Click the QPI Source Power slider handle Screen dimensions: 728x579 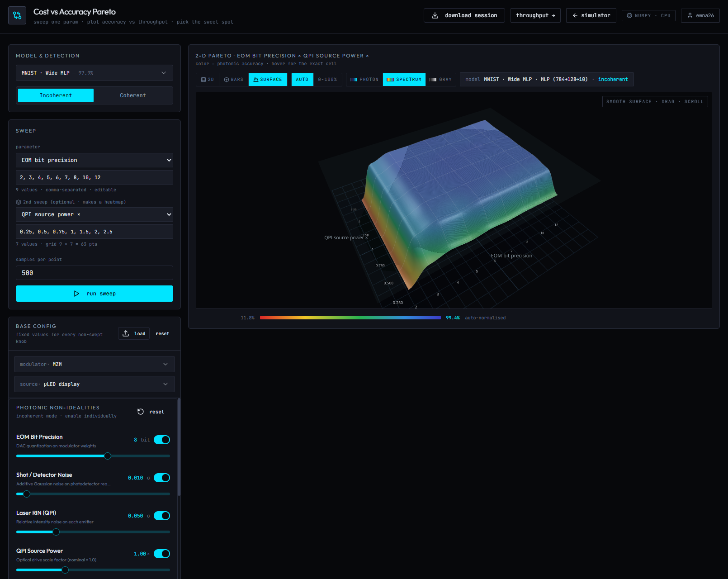tap(65, 570)
